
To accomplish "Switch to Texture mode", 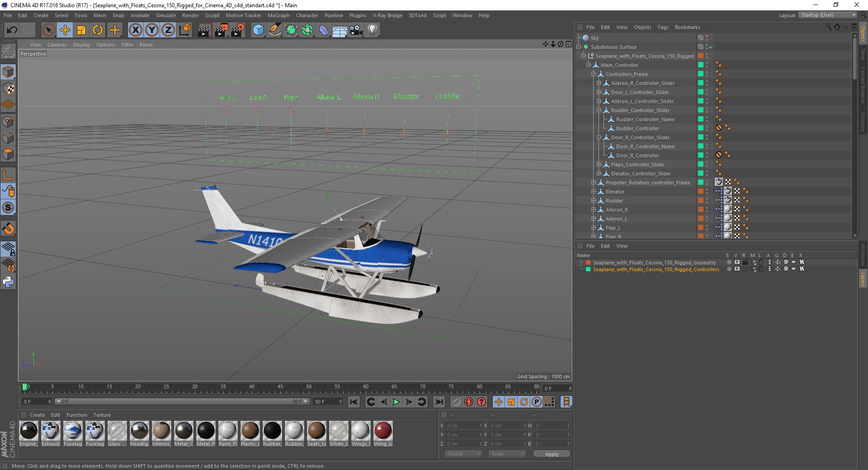I will click(8, 89).
